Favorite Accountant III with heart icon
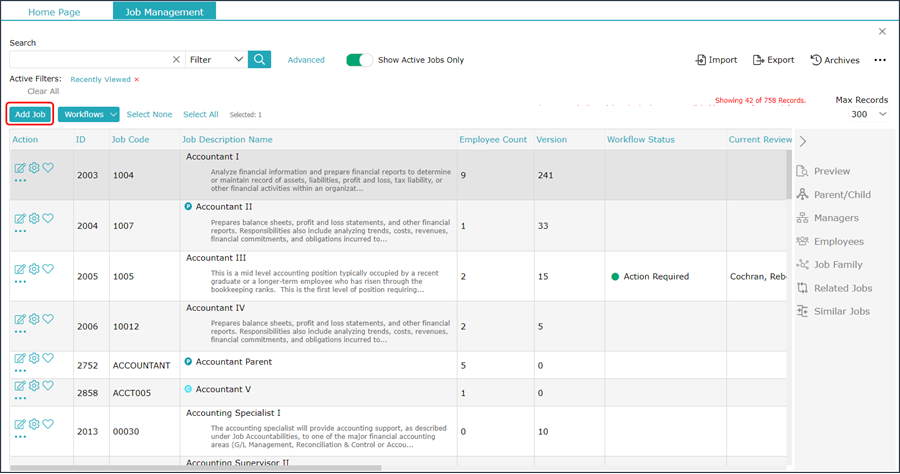This screenshot has height=474, width=900. tap(48, 269)
